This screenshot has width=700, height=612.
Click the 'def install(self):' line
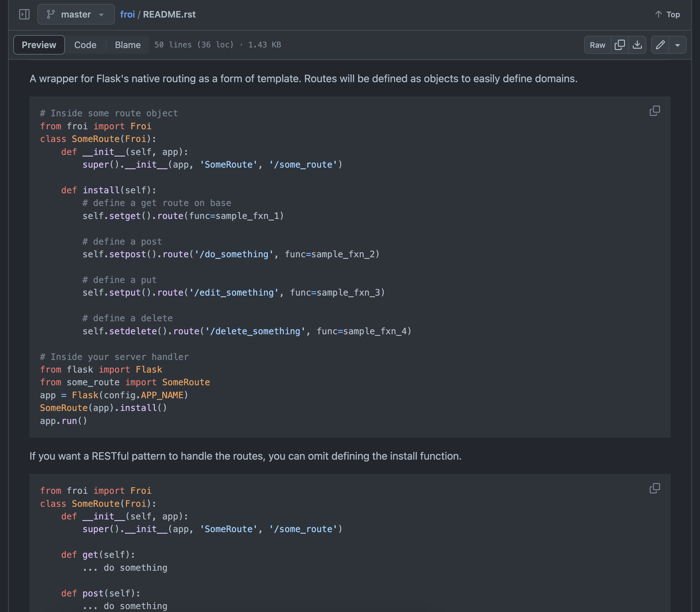click(109, 190)
